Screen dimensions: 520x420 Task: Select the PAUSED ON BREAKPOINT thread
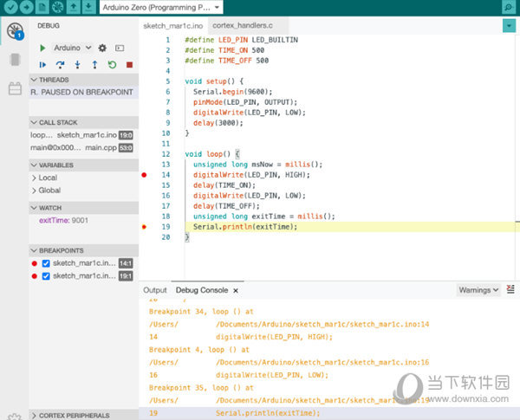point(82,92)
